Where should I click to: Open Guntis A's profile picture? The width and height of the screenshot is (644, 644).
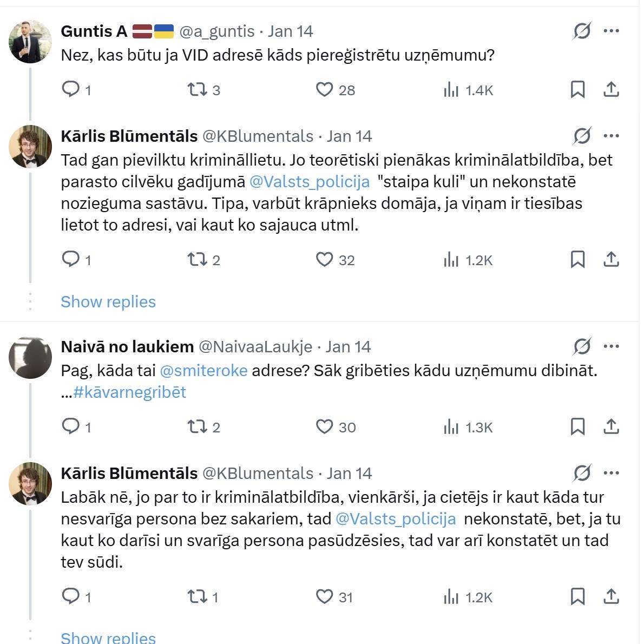click(30, 41)
